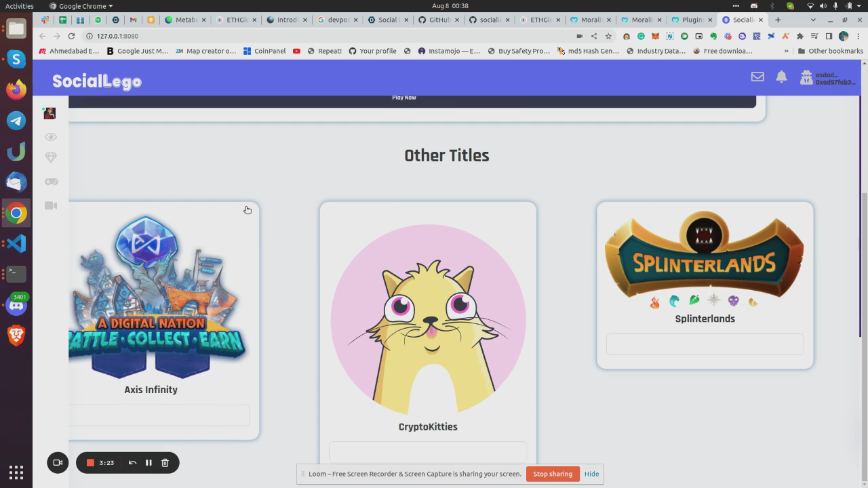
Task: Switch to the Introd... browser tab
Action: 286,20
